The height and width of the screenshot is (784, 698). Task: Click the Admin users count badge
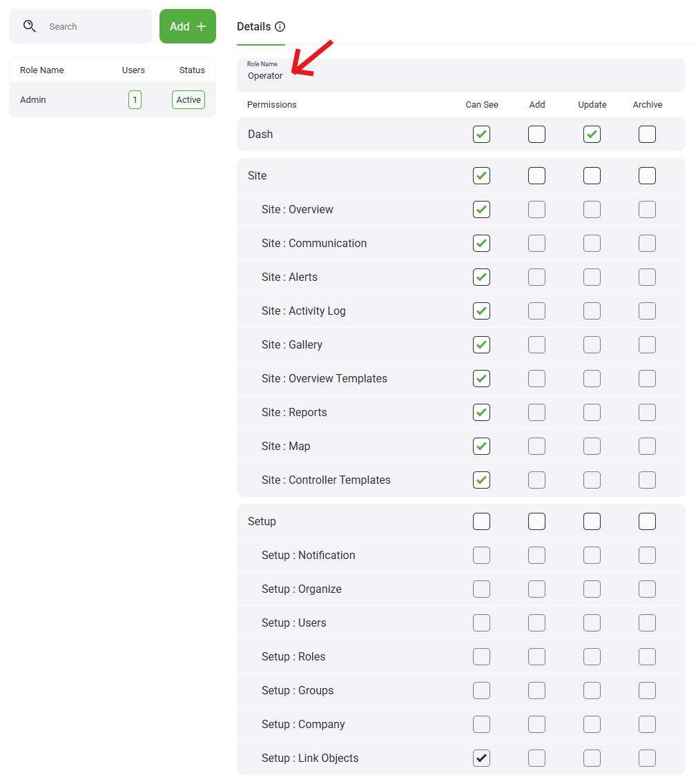point(135,100)
